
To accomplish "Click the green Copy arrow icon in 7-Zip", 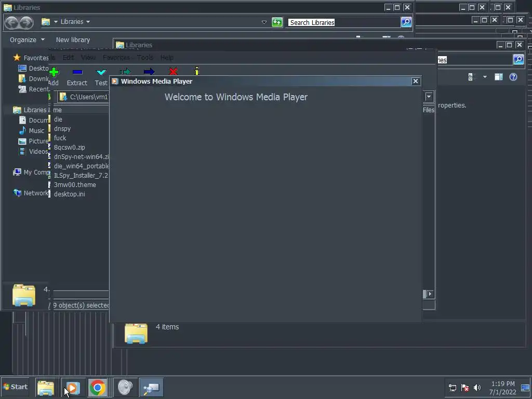I will [x=125, y=72].
